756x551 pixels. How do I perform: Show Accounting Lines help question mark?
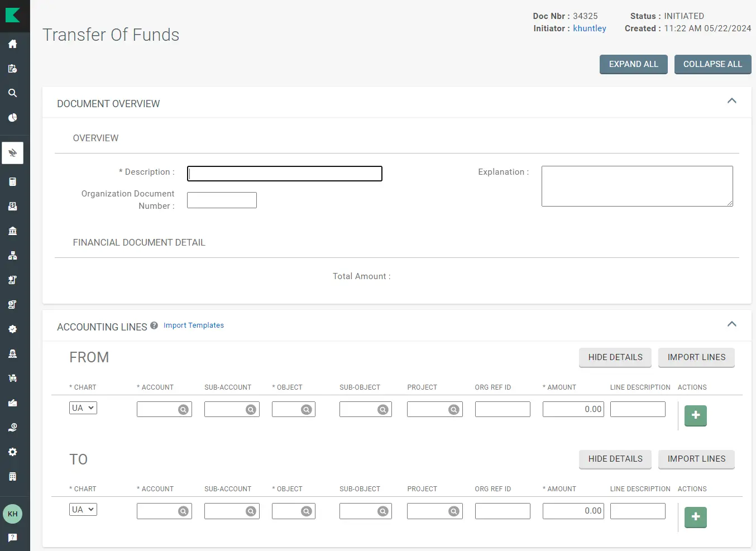coord(154,325)
